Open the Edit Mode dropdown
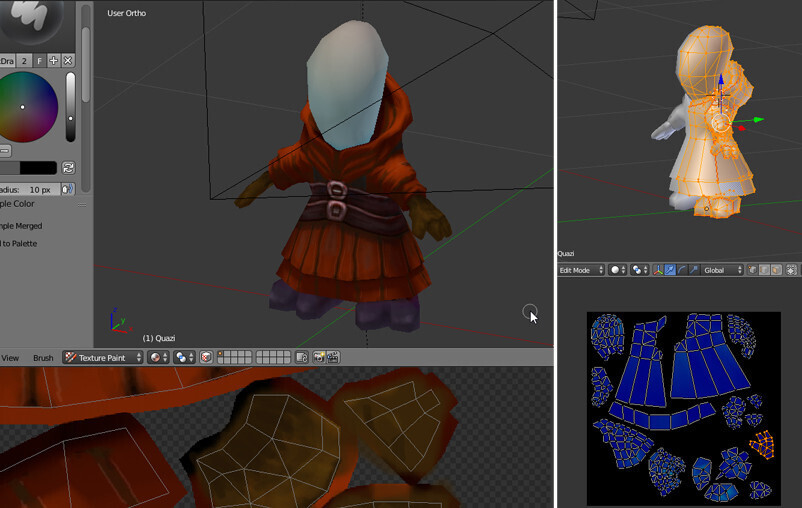This screenshot has width=802, height=508. [581, 270]
